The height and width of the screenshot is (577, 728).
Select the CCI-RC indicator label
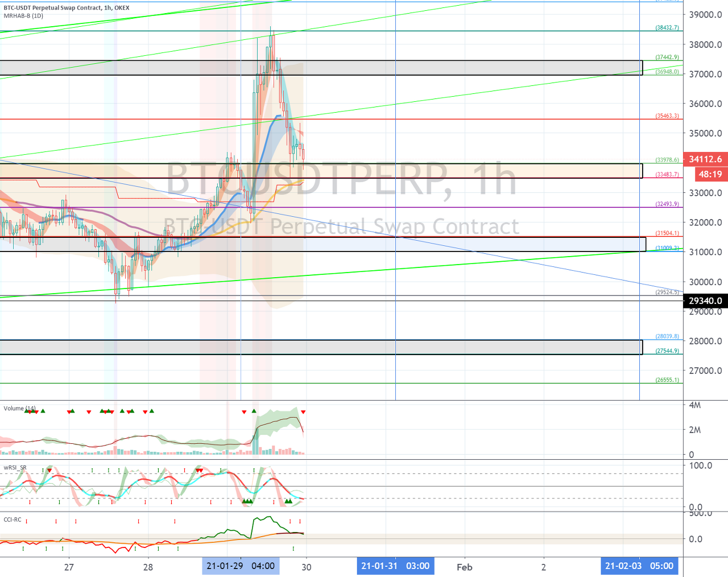click(13, 520)
